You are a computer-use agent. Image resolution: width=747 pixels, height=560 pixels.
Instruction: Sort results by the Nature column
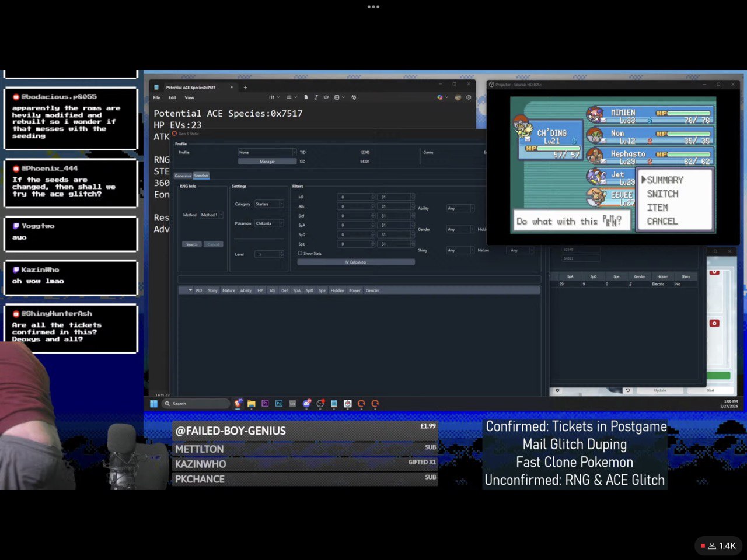[x=229, y=290]
